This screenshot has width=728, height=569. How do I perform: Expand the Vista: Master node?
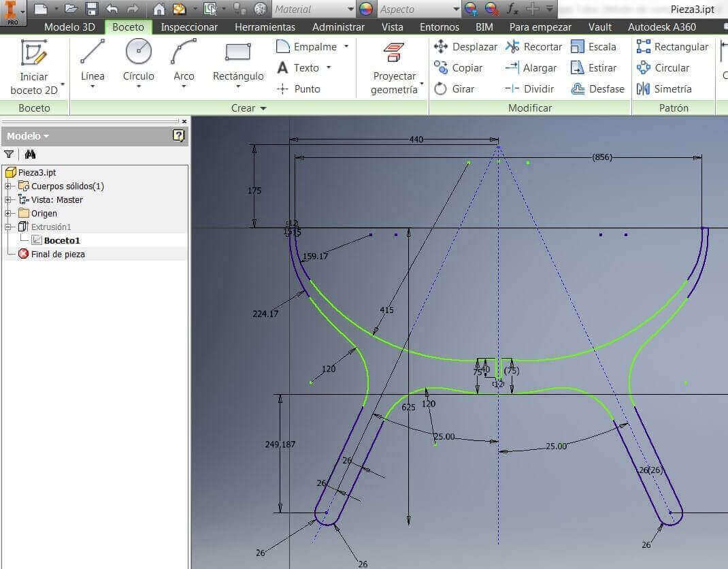[x=7, y=199]
